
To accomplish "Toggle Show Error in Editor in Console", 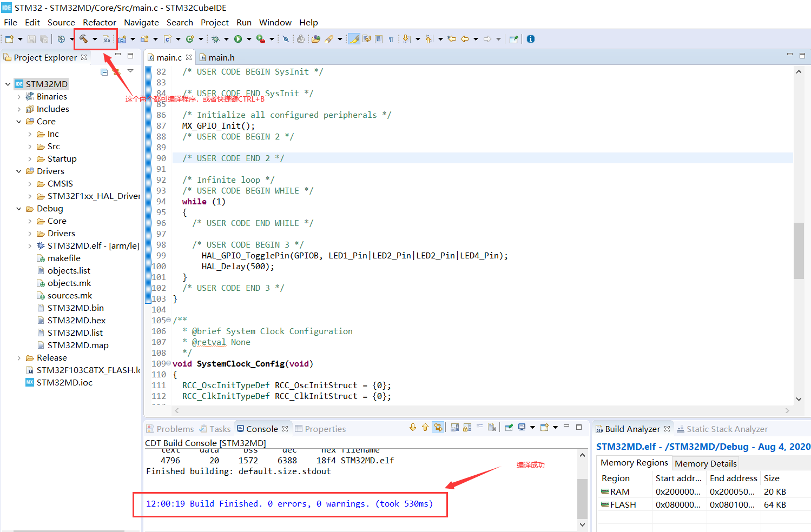I will pos(438,428).
